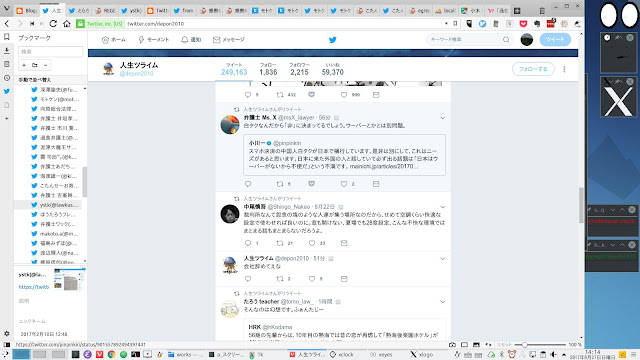This screenshot has width=640, height=360.
Task: Adjust the page zoom slider in status bar
Action: pyautogui.click(x=524, y=344)
